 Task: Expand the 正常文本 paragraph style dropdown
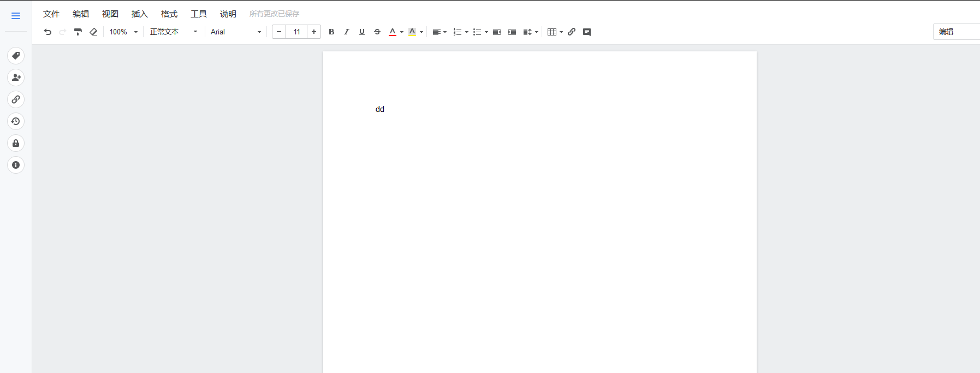[x=174, y=32]
